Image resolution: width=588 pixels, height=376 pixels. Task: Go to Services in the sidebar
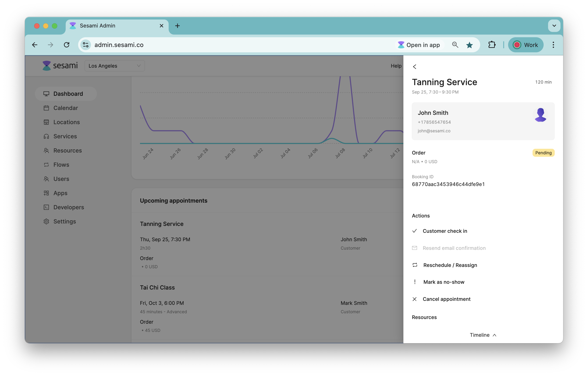[65, 136]
